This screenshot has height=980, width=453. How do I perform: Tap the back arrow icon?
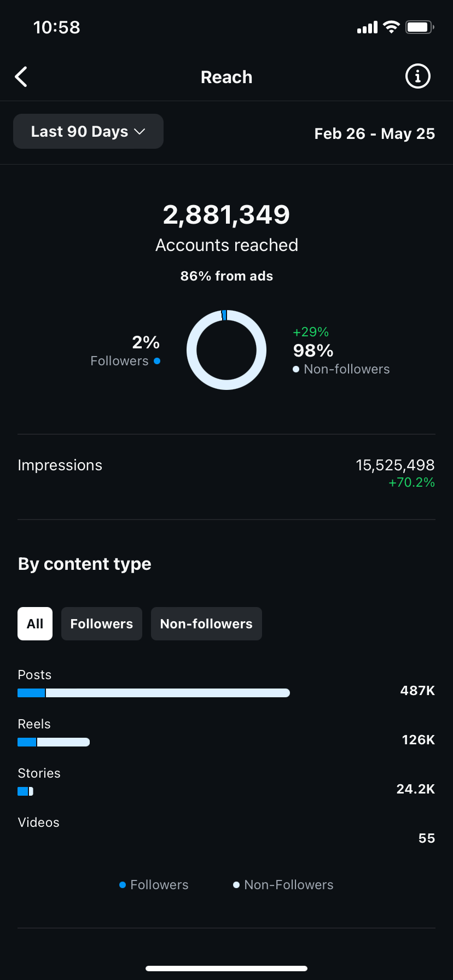(21, 77)
